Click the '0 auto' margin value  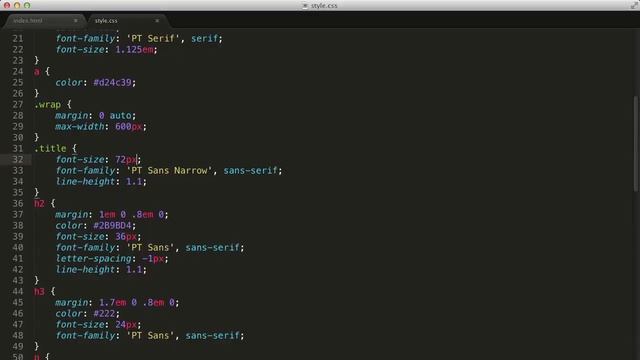click(115, 116)
